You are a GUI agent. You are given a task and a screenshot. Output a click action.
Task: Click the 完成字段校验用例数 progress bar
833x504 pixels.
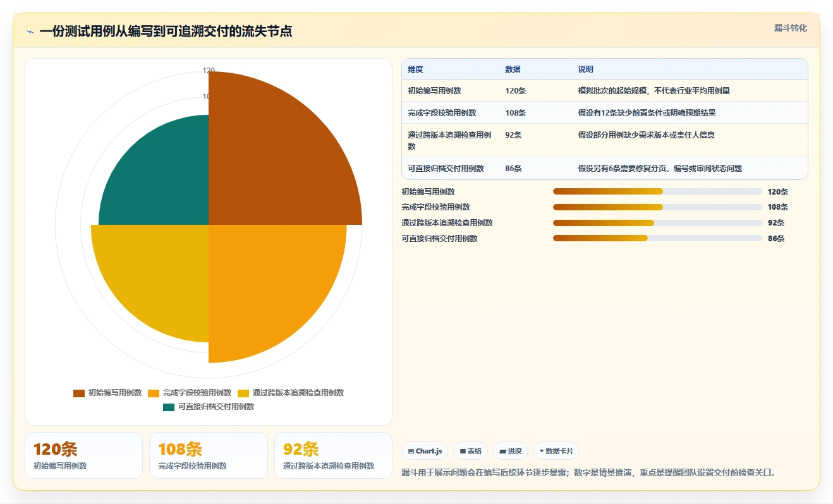(x=658, y=207)
